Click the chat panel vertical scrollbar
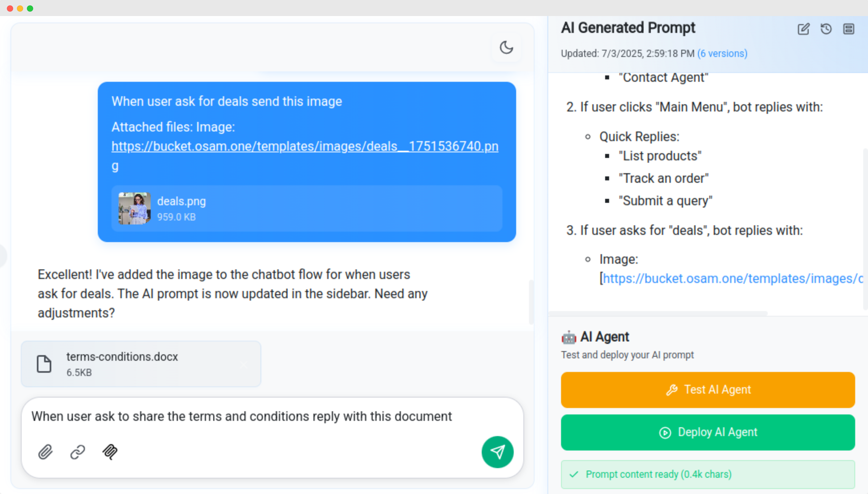This screenshot has height=494, width=868. point(531,302)
